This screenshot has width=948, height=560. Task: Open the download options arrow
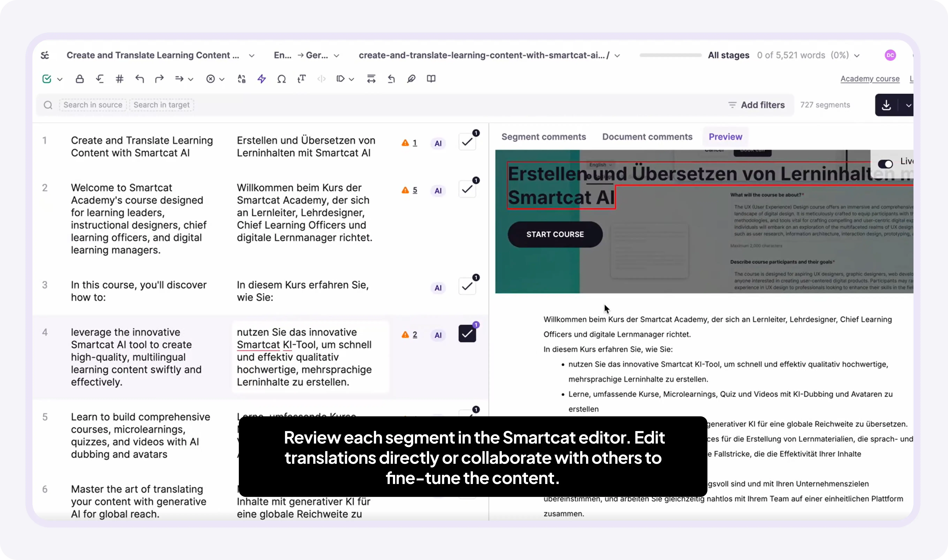tap(908, 105)
